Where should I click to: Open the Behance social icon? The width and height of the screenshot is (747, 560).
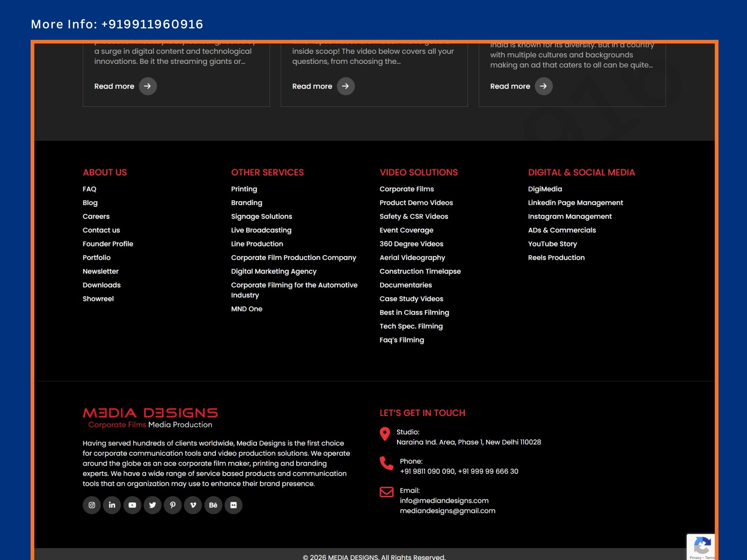tap(213, 505)
